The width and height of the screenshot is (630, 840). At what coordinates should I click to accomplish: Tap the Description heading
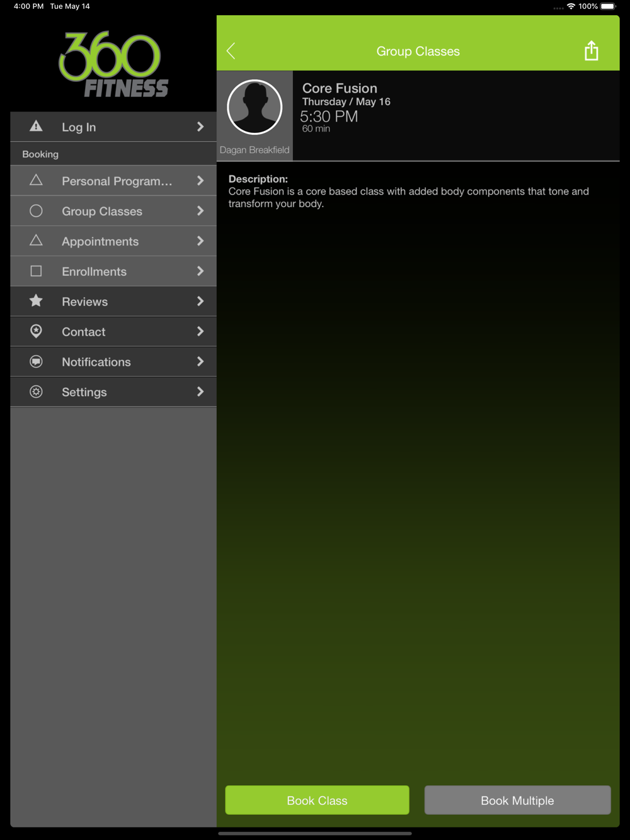(x=258, y=179)
